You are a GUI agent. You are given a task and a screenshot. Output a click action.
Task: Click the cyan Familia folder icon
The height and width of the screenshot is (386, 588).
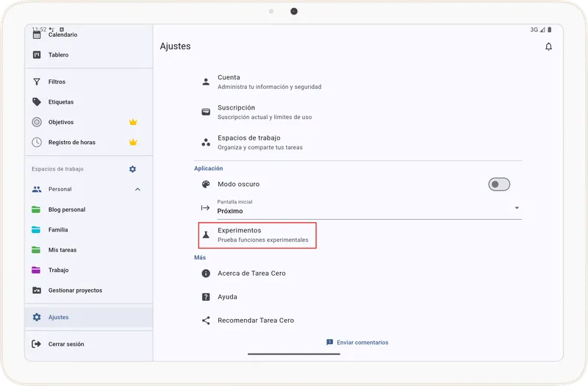coord(36,229)
